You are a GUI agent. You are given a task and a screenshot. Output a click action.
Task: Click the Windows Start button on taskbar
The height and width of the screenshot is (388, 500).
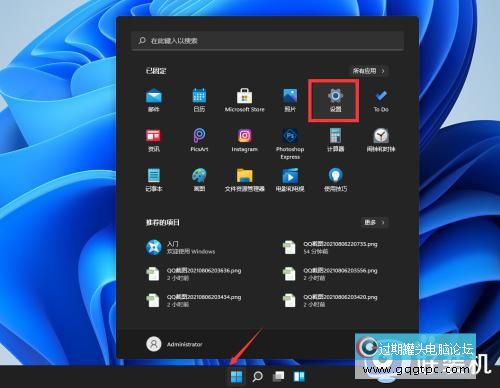point(236,377)
